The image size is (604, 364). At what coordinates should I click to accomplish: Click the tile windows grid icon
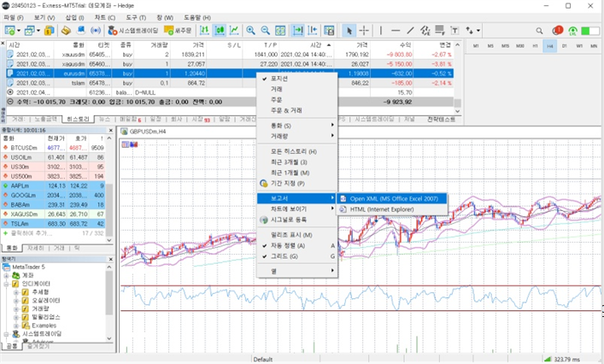[x=280, y=31]
